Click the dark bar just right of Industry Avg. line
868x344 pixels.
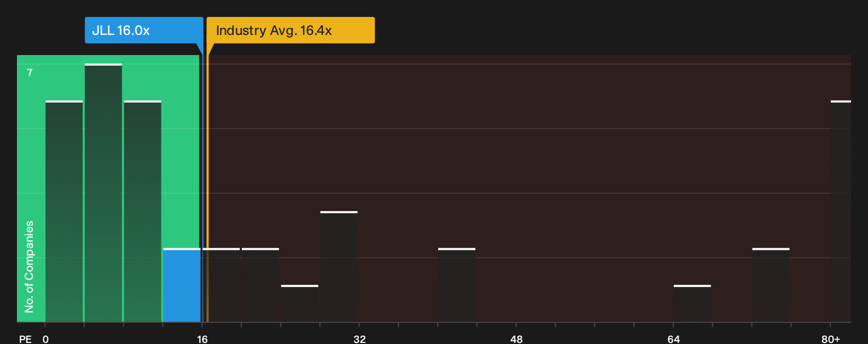pos(221,285)
